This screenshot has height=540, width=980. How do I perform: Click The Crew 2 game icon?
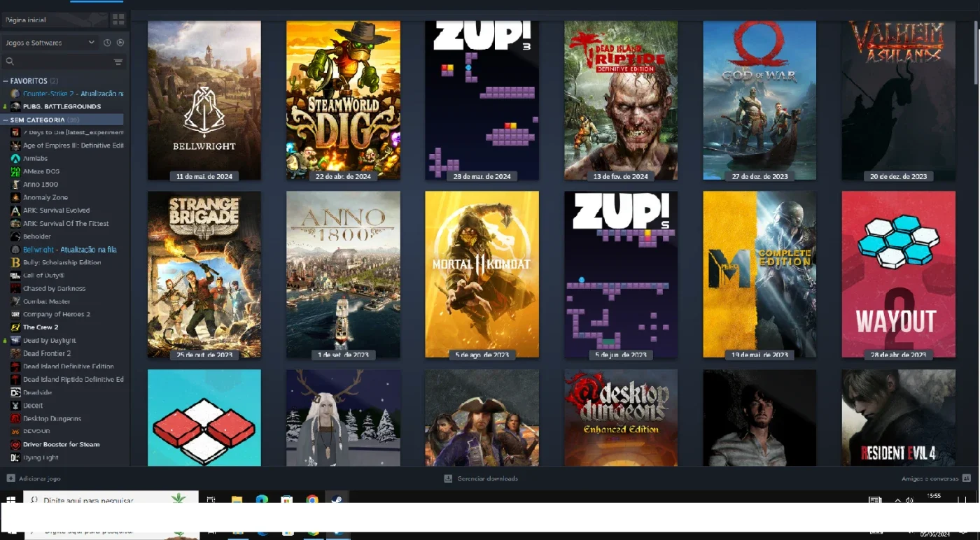click(x=15, y=327)
